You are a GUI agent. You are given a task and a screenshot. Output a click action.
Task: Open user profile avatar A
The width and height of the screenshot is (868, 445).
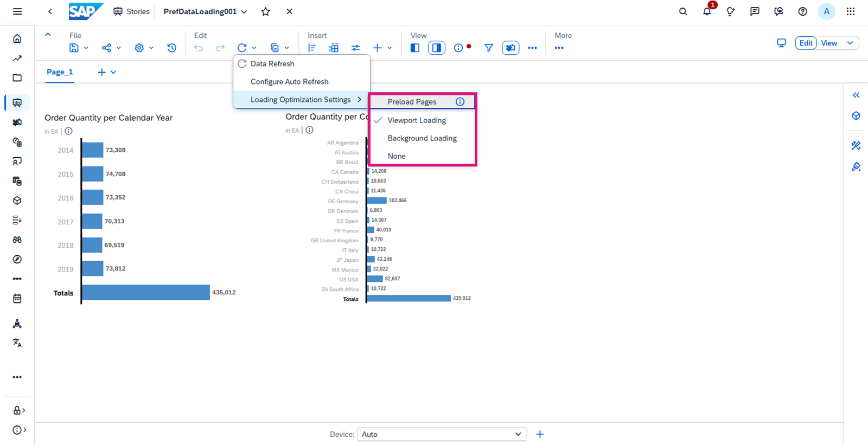point(826,11)
